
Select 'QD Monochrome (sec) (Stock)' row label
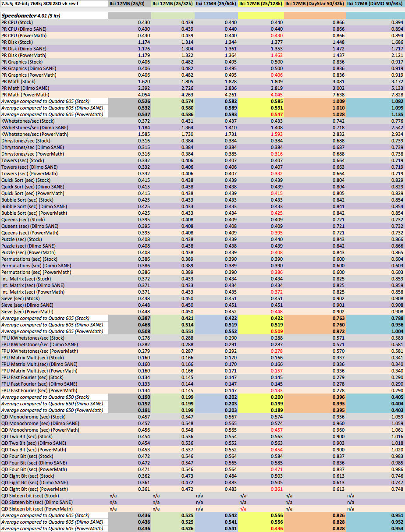(32, 416)
